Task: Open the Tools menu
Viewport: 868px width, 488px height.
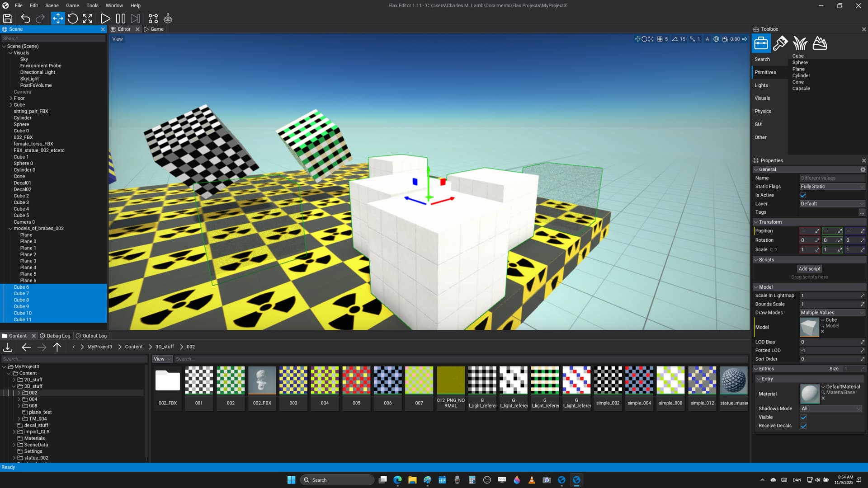Action: point(92,5)
